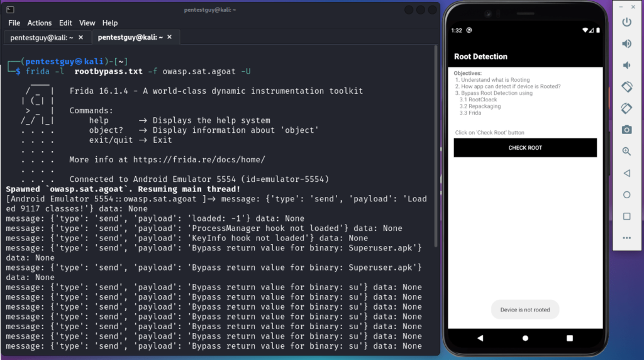This screenshot has width=644, height=360.
Task: Click the emulator zoom magnifier icon
Action: (626, 152)
